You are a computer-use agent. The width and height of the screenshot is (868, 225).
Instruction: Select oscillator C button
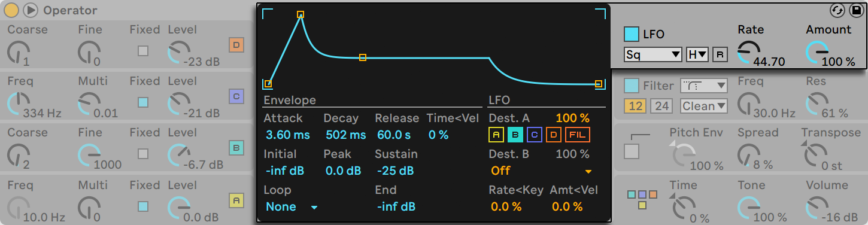pos(236,96)
